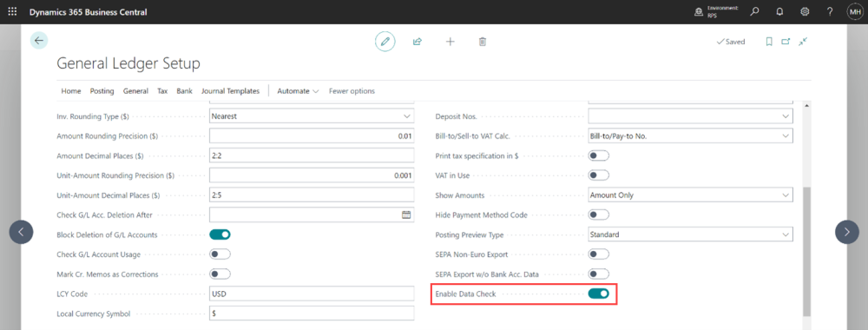Open the Journal Templates menu

(230, 91)
